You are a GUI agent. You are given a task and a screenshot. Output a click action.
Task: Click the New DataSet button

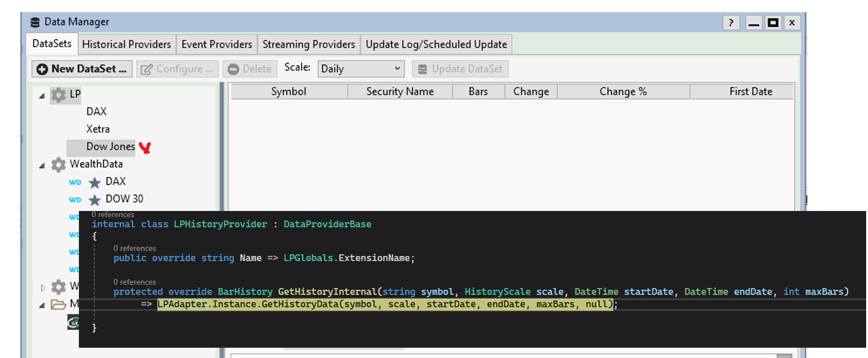point(82,69)
